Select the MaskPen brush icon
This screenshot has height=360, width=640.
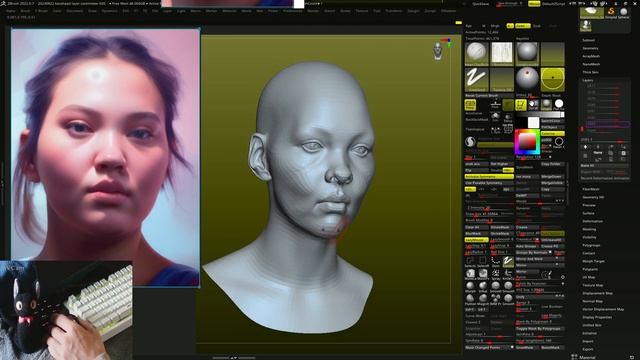(483, 273)
